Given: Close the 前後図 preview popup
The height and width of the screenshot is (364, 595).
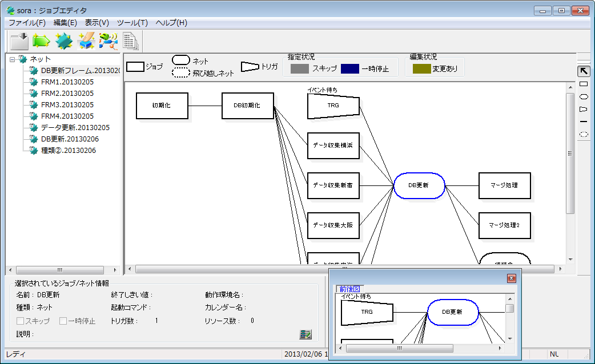Looking at the screenshot, I should [511, 278].
